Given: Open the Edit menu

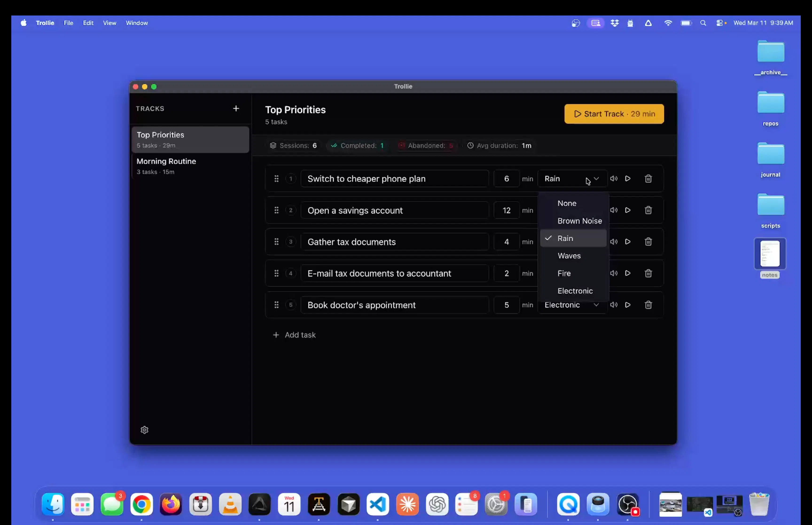Looking at the screenshot, I should tap(88, 23).
